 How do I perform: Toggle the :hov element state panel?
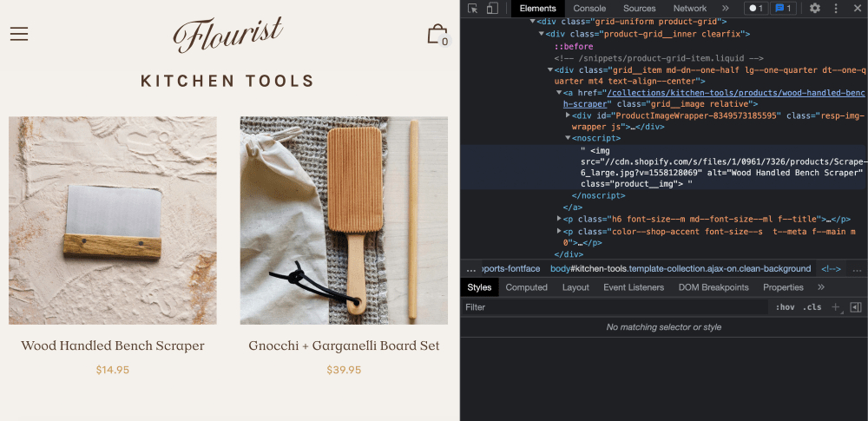(785, 307)
